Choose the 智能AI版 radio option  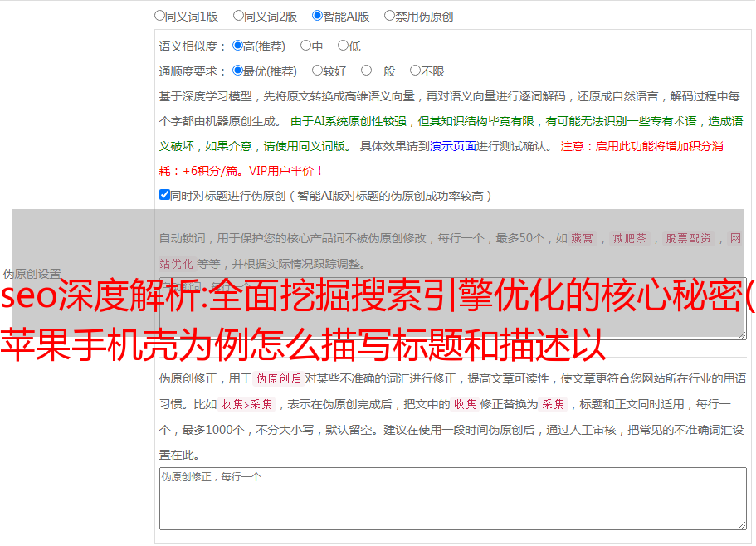(x=317, y=16)
